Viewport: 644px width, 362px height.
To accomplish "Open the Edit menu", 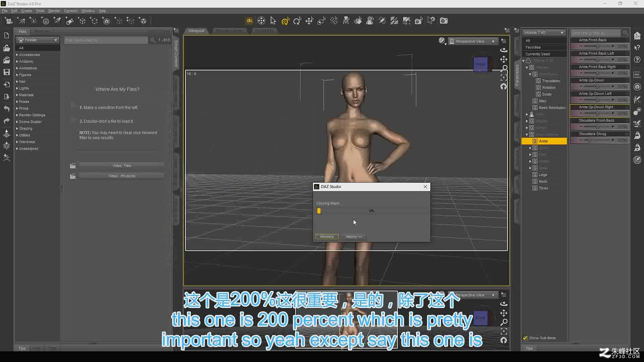I will pyautogui.click(x=14, y=11).
